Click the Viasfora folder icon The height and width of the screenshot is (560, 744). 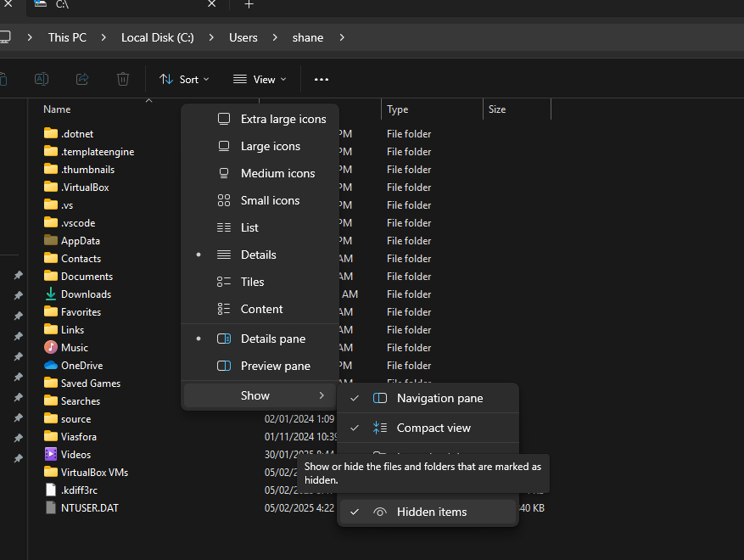(x=51, y=436)
